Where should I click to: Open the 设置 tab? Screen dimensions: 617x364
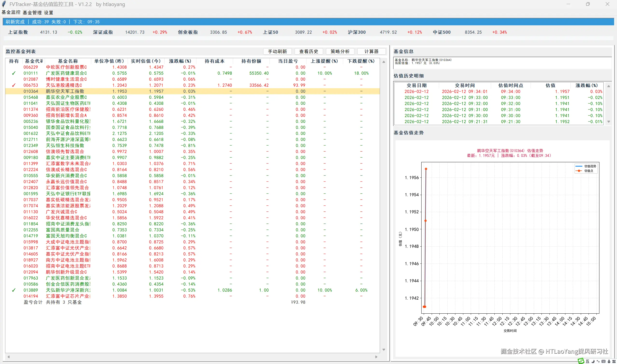[49, 13]
